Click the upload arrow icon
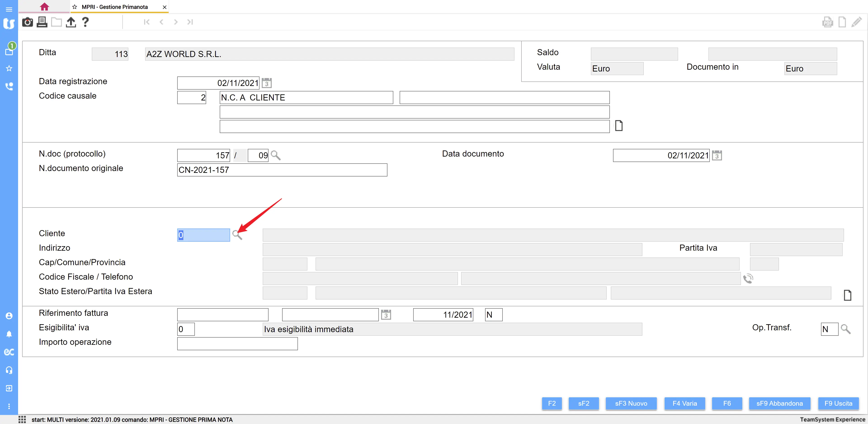Image resolution: width=868 pixels, height=424 pixels. pyautogui.click(x=71, y=22)
